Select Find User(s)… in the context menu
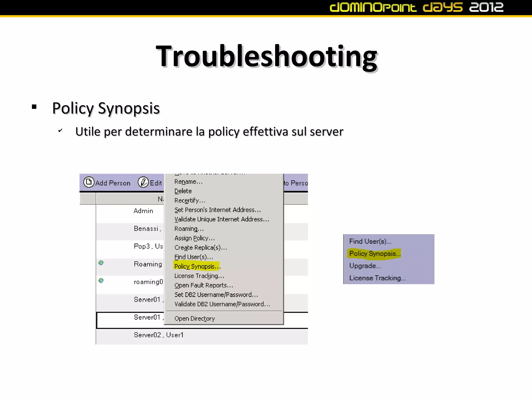The height and width of the screenshot is (399, 532). [x=194, y=257]
